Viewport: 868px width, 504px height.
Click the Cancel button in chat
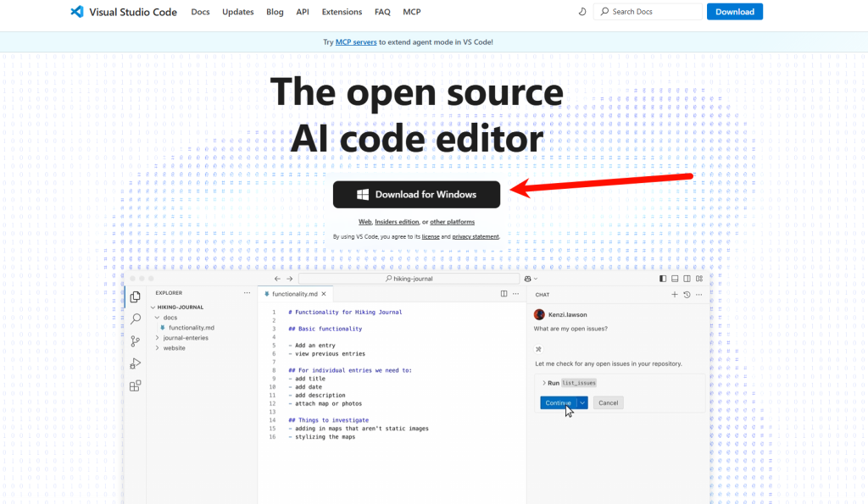(609, 402)
